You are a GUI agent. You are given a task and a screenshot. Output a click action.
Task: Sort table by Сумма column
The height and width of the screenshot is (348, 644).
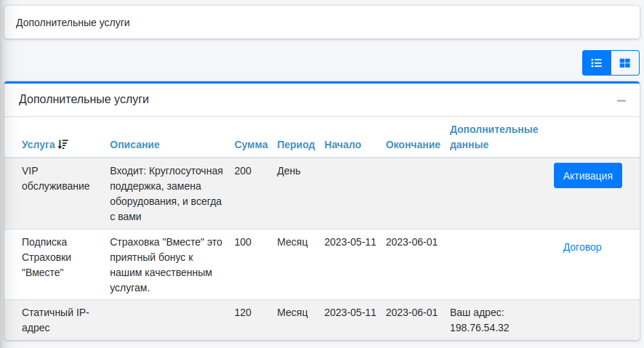[251, 145]
